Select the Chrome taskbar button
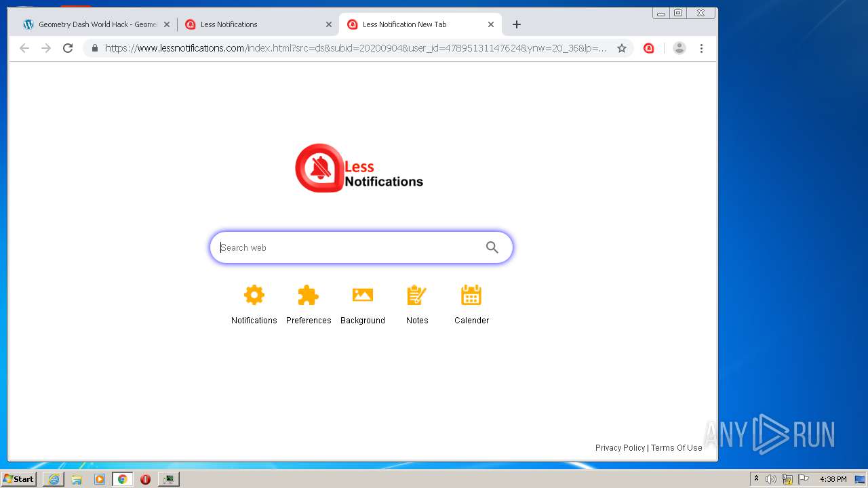Viewport: 868px width, 488px height. point(122,479)
